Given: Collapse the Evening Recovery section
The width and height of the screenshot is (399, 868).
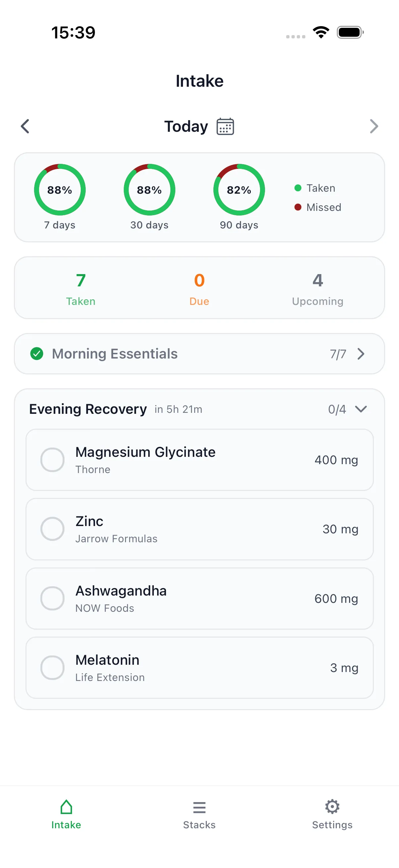Looking at the screenshot, I should [361, 409].
